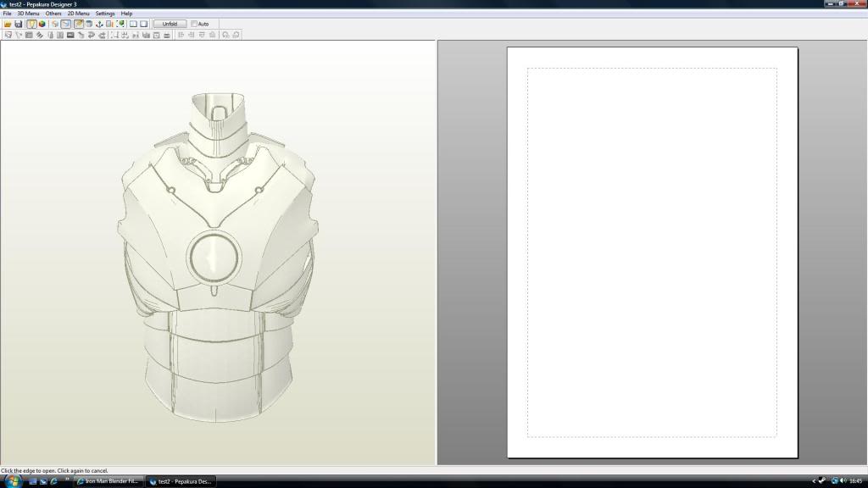Open the 3D Menu
868x488 pixels.
click(28, 14)
